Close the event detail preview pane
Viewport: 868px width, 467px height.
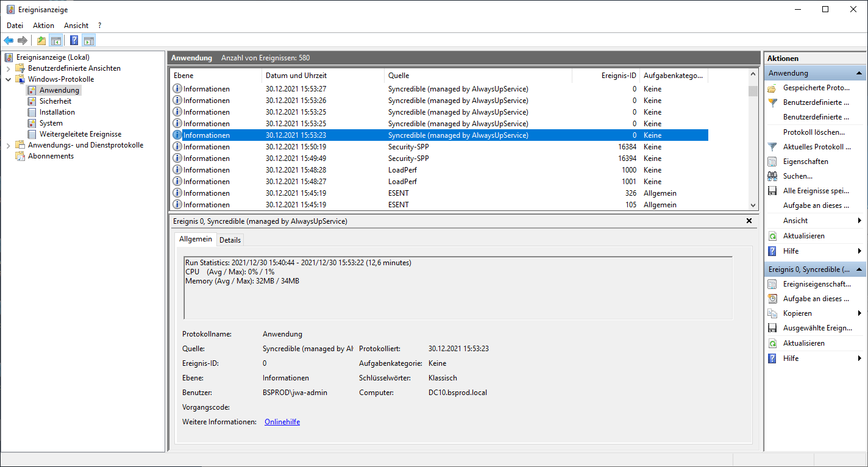pos(749,221)
